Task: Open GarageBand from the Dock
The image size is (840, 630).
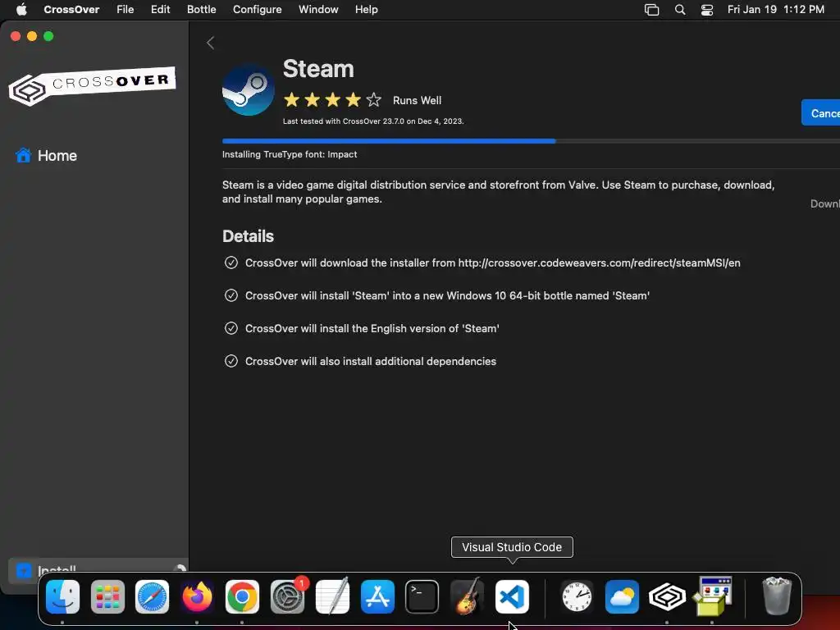Action: pyautogui.click(x=467, y=596)
